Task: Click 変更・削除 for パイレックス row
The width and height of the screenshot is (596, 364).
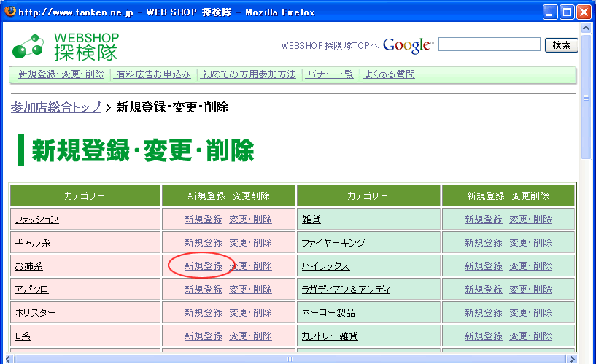Action: tap(530, 266)
